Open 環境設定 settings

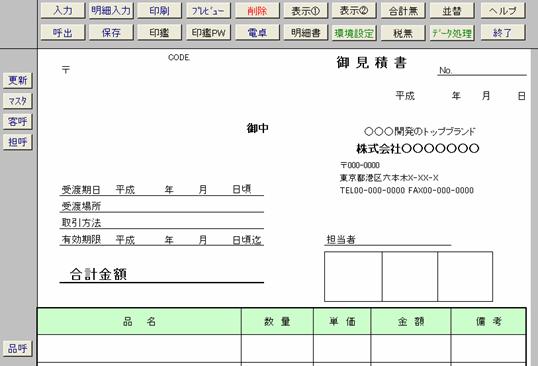point(354,33)
